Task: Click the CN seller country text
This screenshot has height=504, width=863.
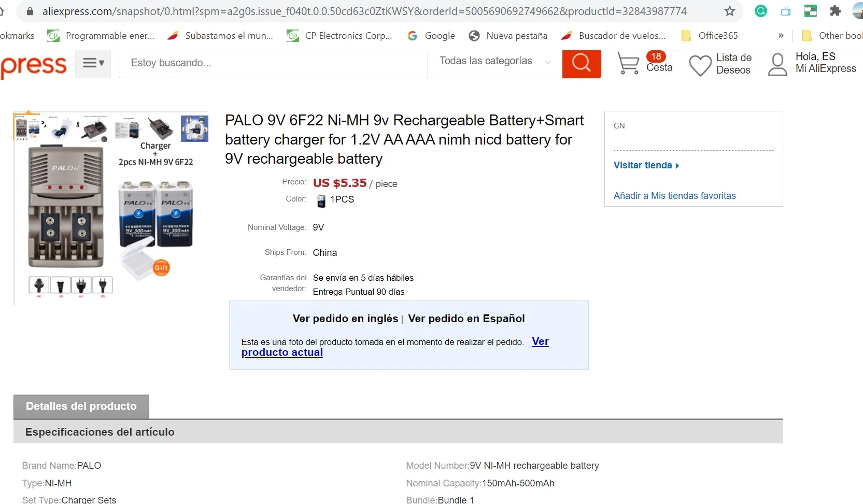Action: [619, 126]
